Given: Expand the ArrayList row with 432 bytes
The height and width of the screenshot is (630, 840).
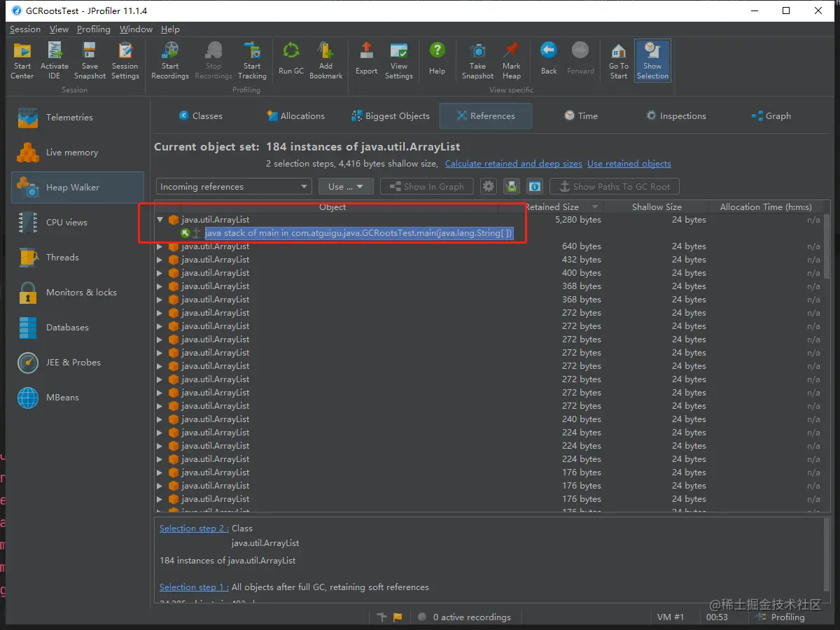Looking at the screenshot, I should [160, 260].
